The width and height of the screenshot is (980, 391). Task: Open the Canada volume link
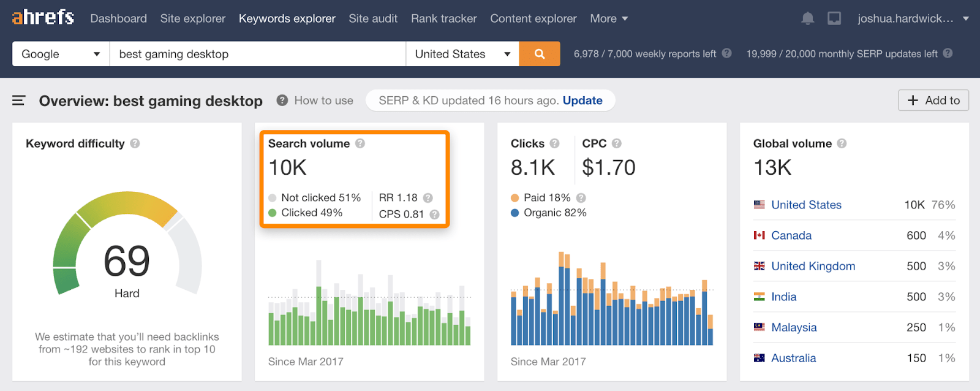click(x=791, y=235)
